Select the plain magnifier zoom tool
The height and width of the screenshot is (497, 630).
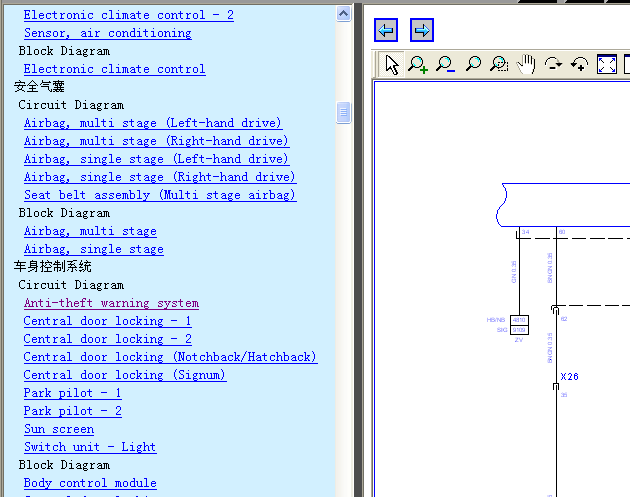click(x=473, y=64)
